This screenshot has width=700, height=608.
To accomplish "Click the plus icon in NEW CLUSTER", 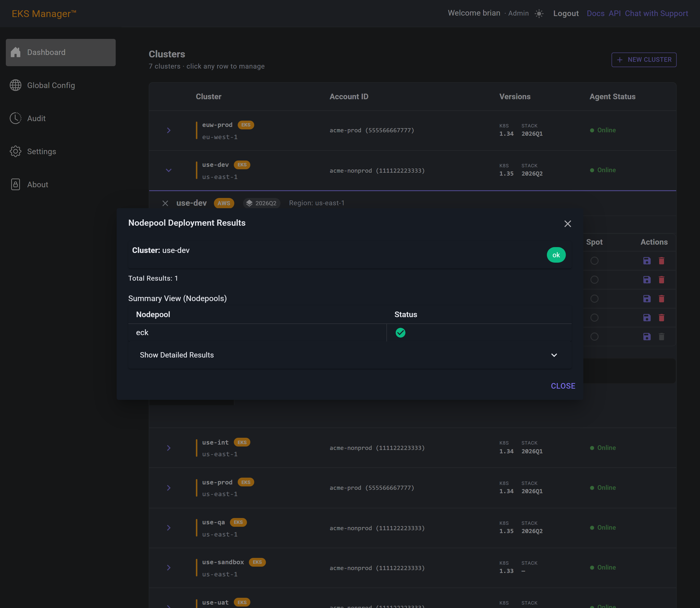I will [620, 60].
